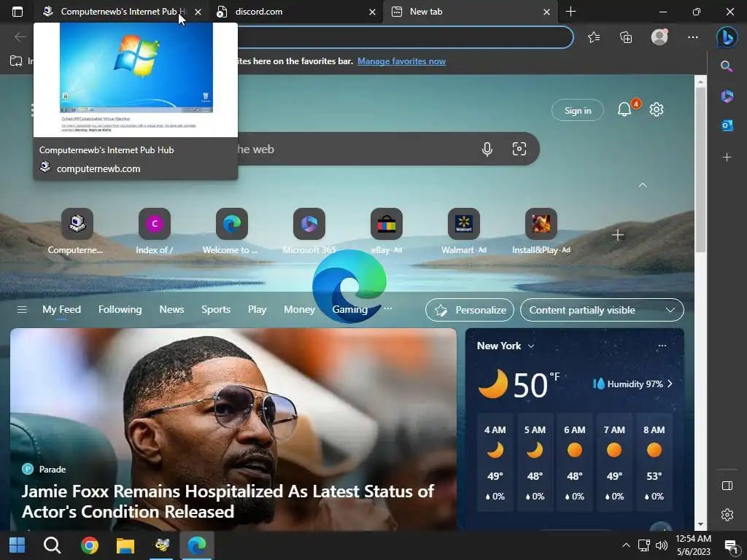Click the Sign in button
The image size is (747, 560).
(578, 111)
